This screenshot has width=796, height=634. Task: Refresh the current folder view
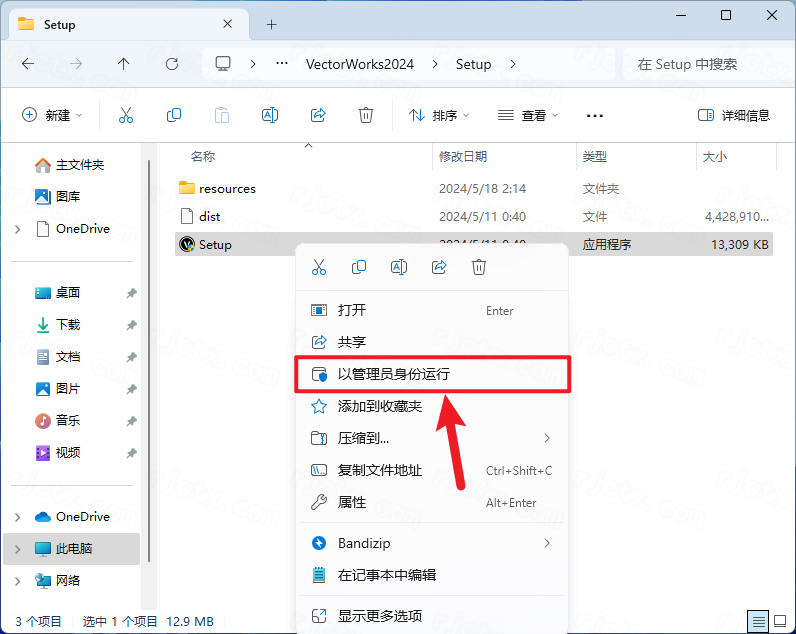(172, 64)
